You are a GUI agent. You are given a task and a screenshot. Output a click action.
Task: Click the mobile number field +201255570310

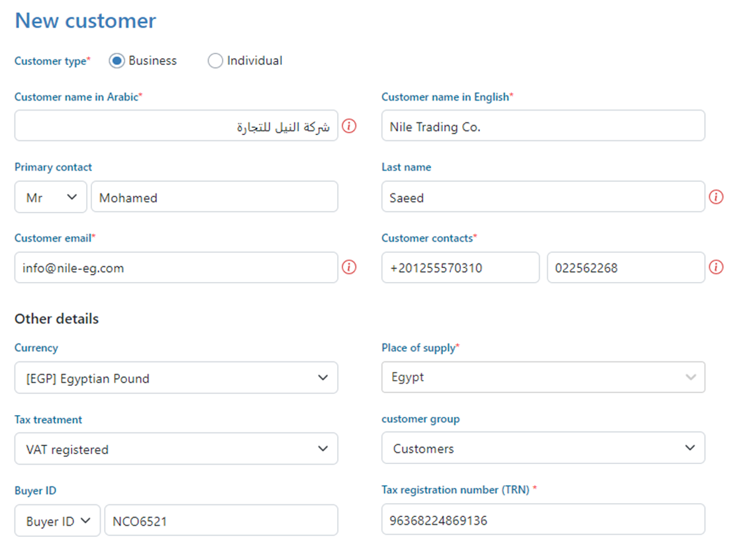point(460,267)
